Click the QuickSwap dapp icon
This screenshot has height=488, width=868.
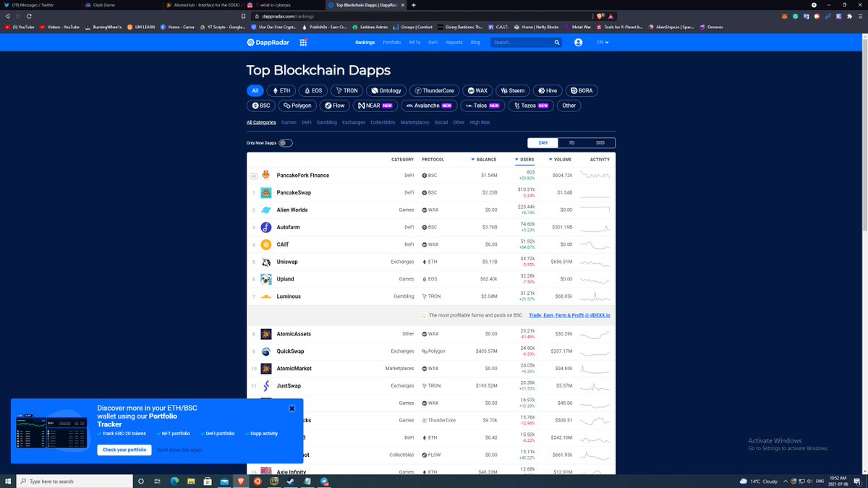click(x=266, y=351)
